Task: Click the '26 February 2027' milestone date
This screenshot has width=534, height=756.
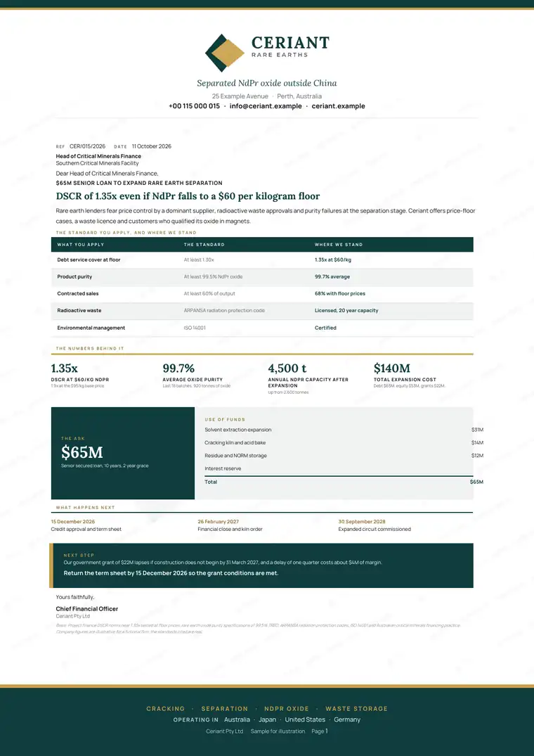Action: pos(218,522)
